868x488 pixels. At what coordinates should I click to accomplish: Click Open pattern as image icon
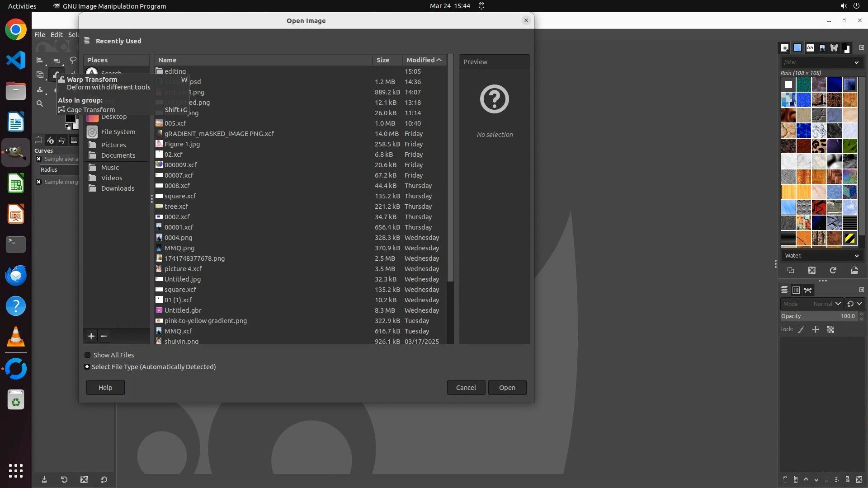(x=854, y=270)
